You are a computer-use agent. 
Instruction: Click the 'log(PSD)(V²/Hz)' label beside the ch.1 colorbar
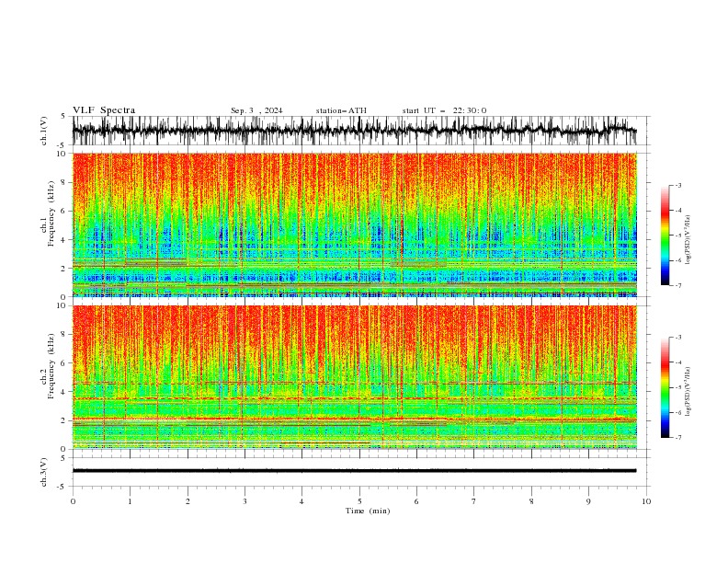(x=688, y=240)
